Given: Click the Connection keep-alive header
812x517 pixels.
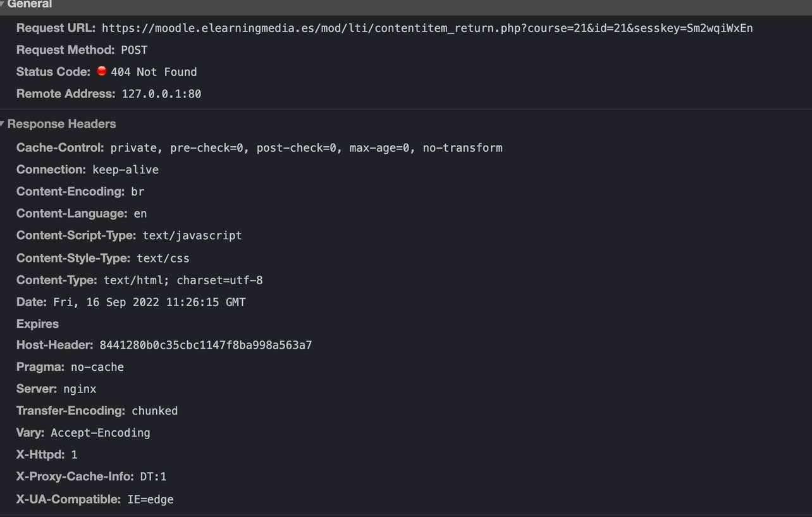Looking at the screenshot, I should tap(87, 170).
